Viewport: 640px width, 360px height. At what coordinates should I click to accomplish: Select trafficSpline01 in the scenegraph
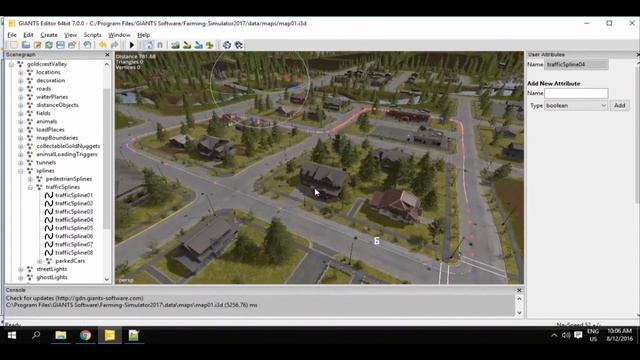pyautogui.click(x=74, y=195)
